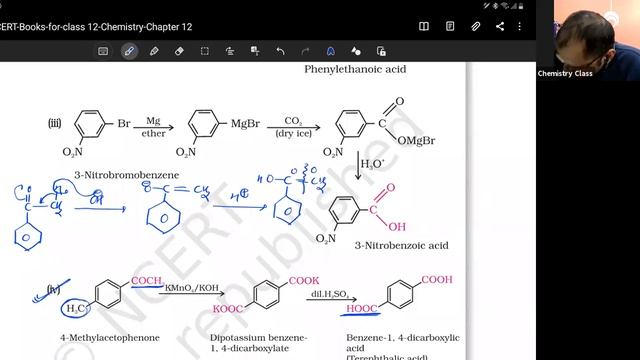
Task: Toggle the blue auto-shape pen icon
Action: [331, 51]
